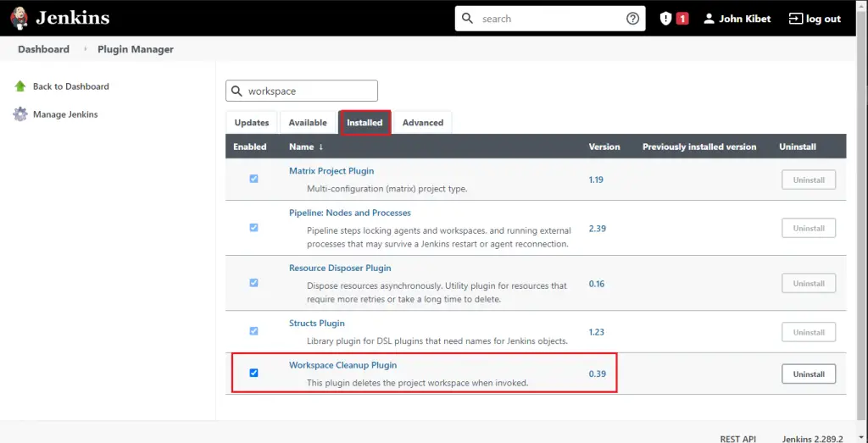Click version 2.39 link
The height and width of the screenshot is (443, 868).
tap(598, 228)
